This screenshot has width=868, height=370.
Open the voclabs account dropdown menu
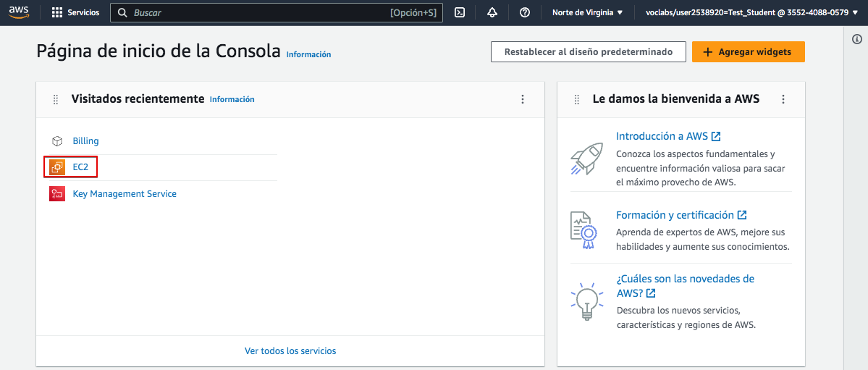(751, 13)
